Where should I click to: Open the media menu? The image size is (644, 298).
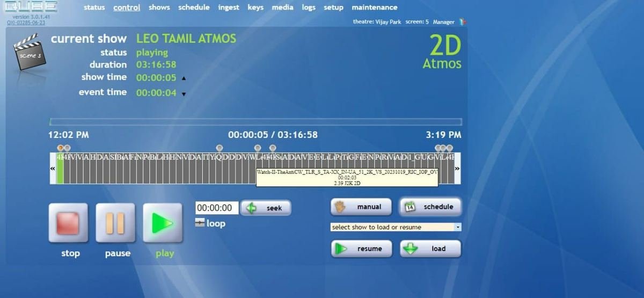coord(282,8)
